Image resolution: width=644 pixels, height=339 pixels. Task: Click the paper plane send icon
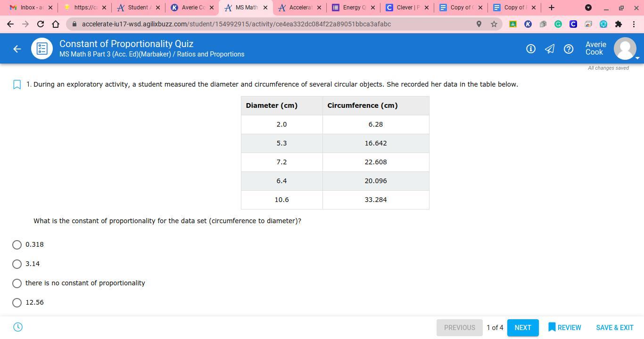[x=550, y=48]
